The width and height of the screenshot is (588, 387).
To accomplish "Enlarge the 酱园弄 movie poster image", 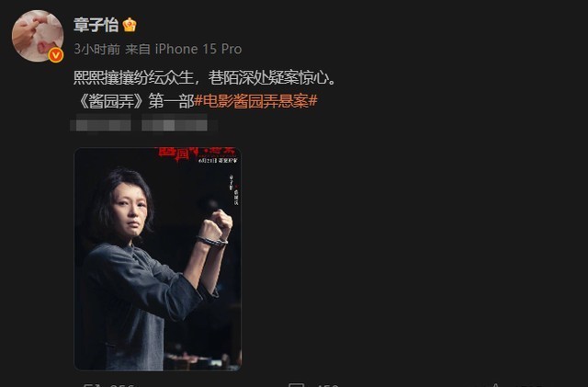I will click(157, 259).
